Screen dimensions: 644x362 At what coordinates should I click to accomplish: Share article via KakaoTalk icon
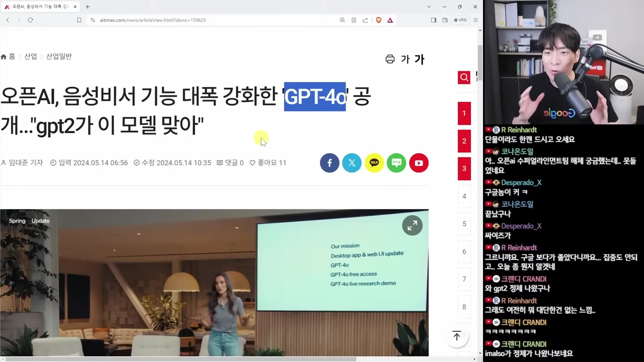point(374,163)
